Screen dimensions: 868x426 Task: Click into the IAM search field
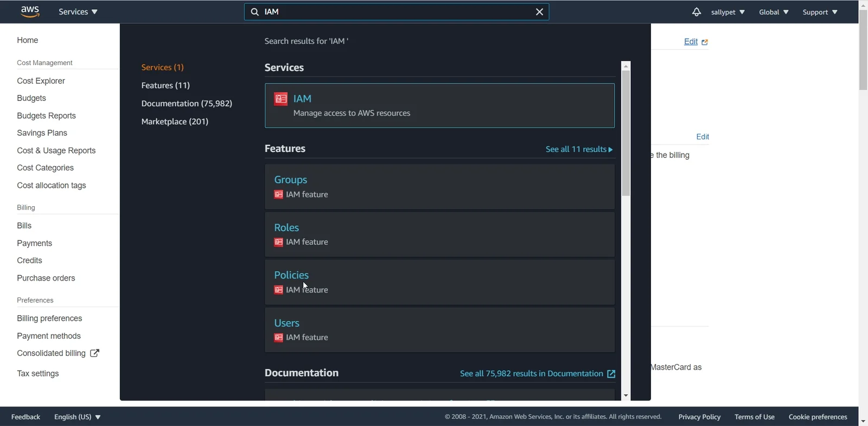coord(397,12)
